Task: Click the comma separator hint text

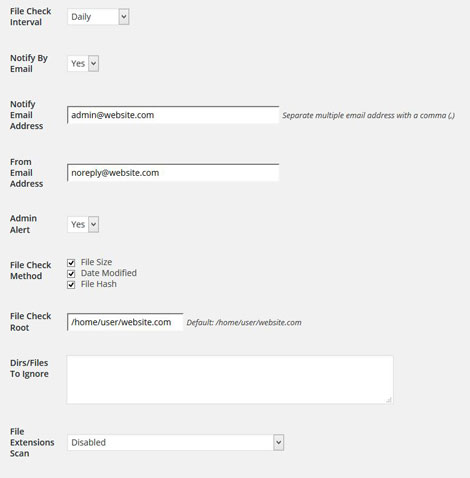Action: pyautogui.click(x=368, y=115)
